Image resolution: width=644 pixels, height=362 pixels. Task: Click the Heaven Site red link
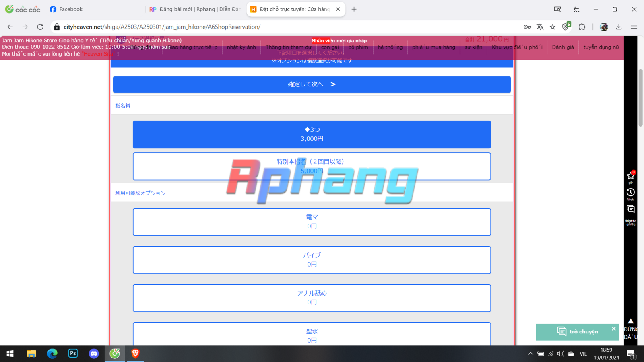point(98,54)
